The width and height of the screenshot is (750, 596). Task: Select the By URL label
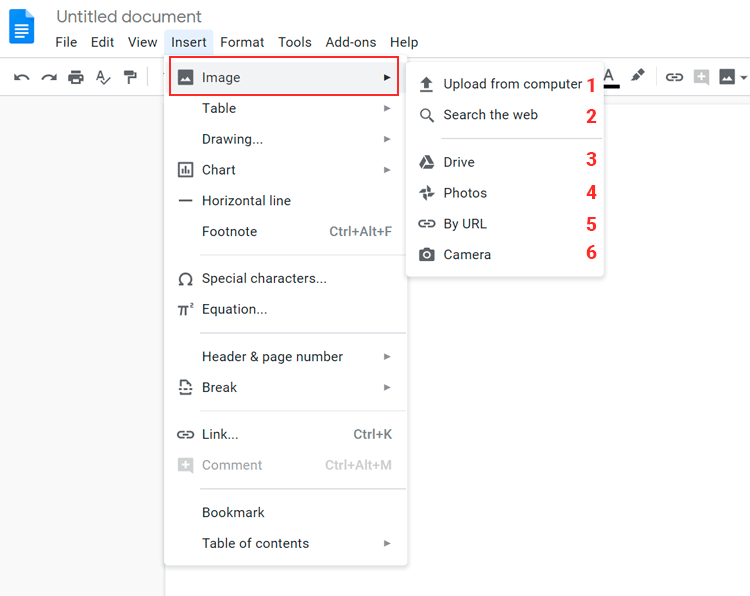click(x=465, y=224)
